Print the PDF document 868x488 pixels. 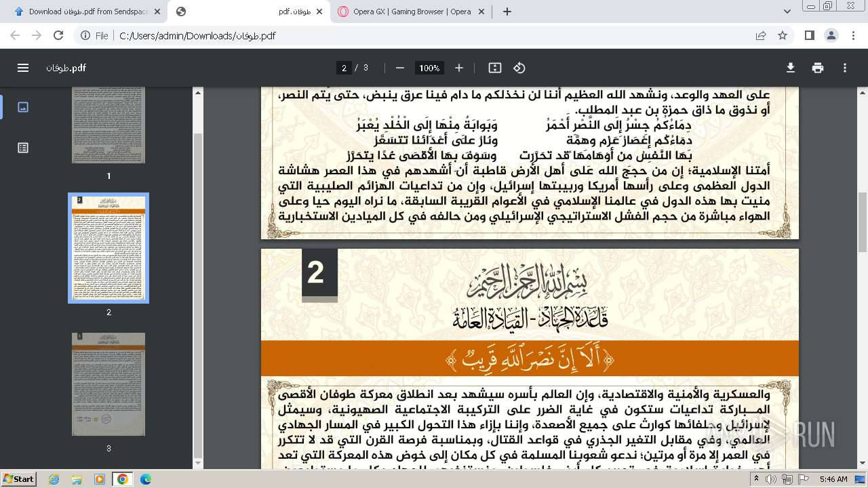coord(818,68)
